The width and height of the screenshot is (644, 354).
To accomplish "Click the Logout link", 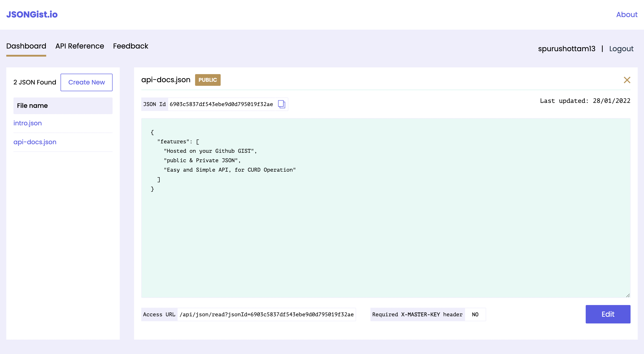I will 621,49.
